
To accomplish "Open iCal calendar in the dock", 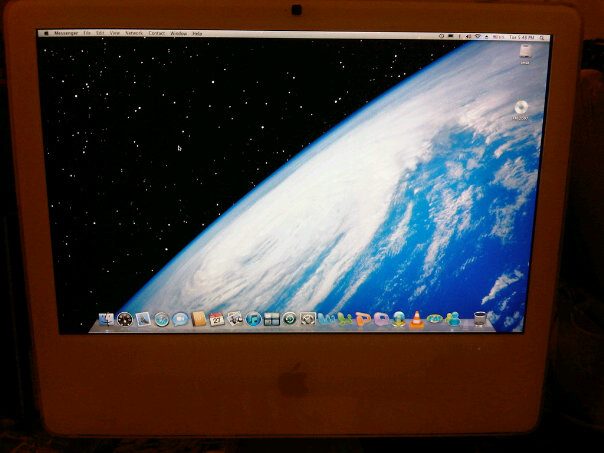I will pyautogui.click(x=216, y=319).
